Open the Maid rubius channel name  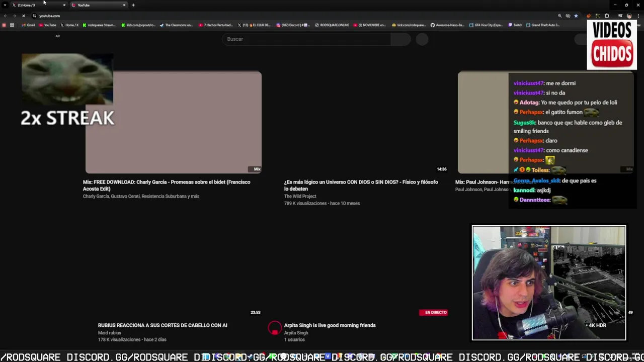click(x=110, y=333)
